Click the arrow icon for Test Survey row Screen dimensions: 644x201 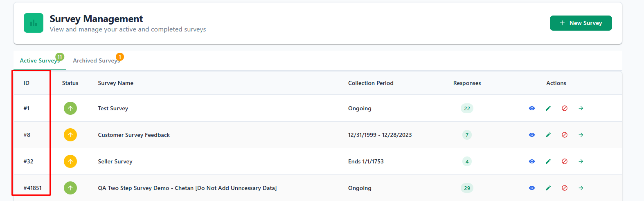click(581, 108)
